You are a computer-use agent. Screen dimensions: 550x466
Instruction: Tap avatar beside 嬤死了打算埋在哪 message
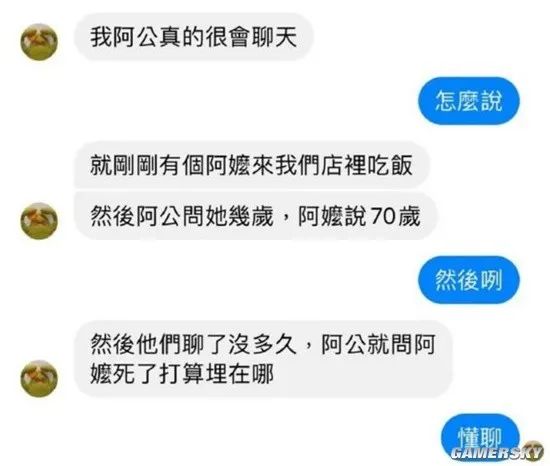pos(39,378)
